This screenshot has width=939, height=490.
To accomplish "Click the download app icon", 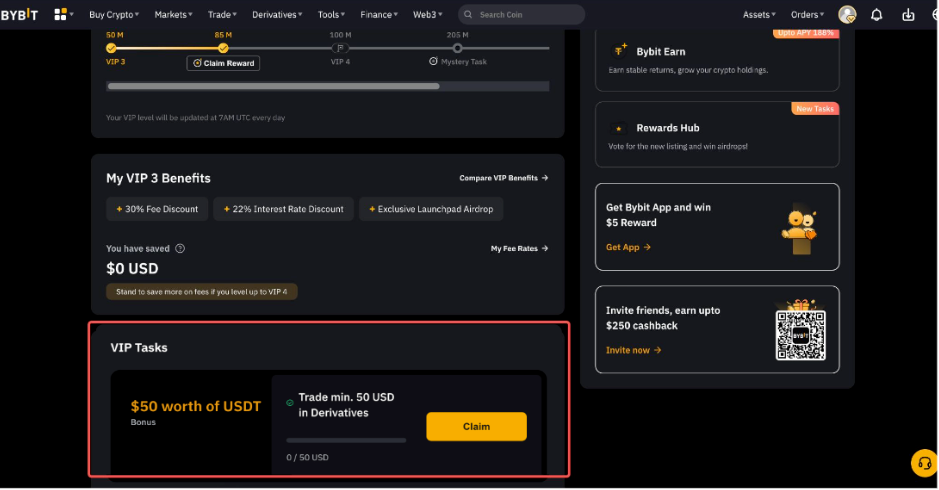I will (x=908, y=15).
